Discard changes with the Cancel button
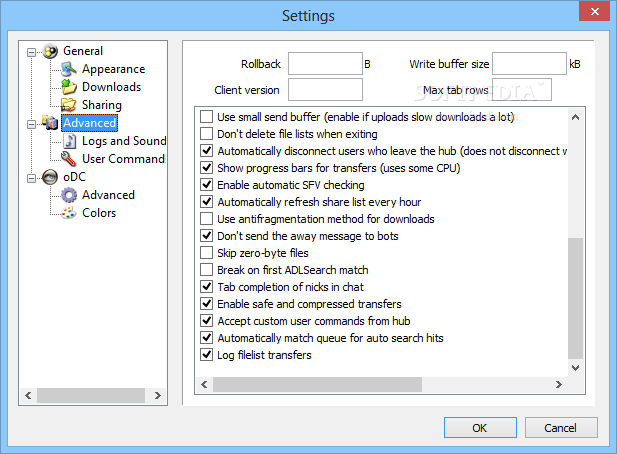Screen dimensions: 617x454 click(561, 428)
